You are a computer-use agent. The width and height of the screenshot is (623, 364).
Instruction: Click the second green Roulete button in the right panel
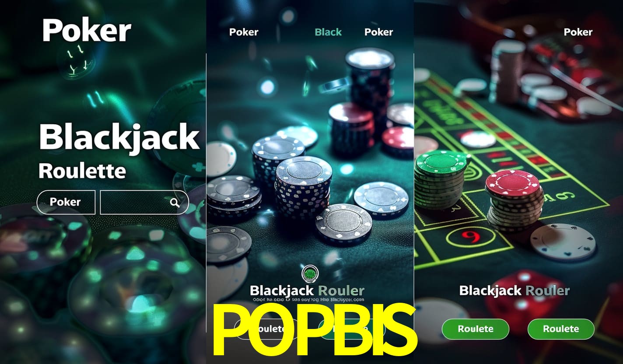click(x=561, y=329)
